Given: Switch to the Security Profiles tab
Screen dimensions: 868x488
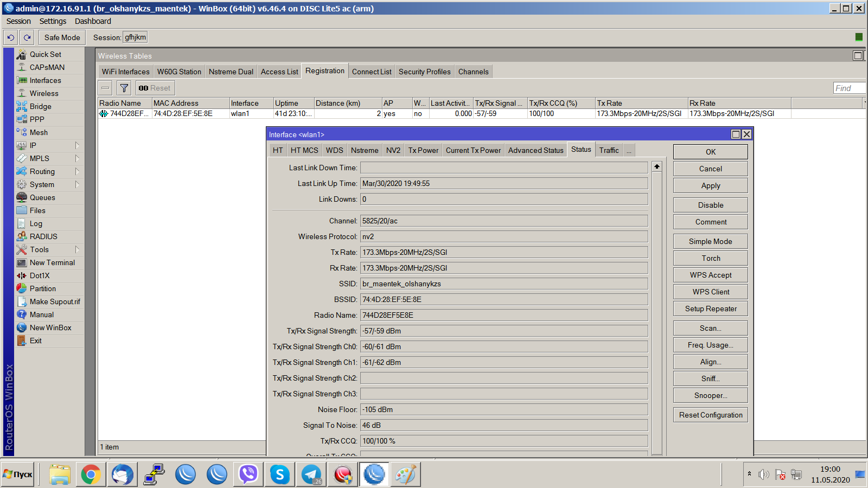Looking at the screenshot, I should click(424, 72).
